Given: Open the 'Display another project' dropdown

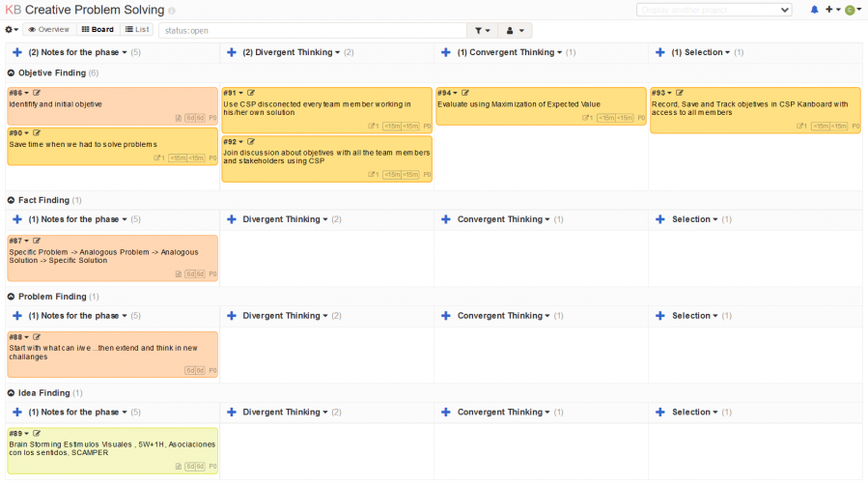Looking at the screenshot, I should [714, 10].
